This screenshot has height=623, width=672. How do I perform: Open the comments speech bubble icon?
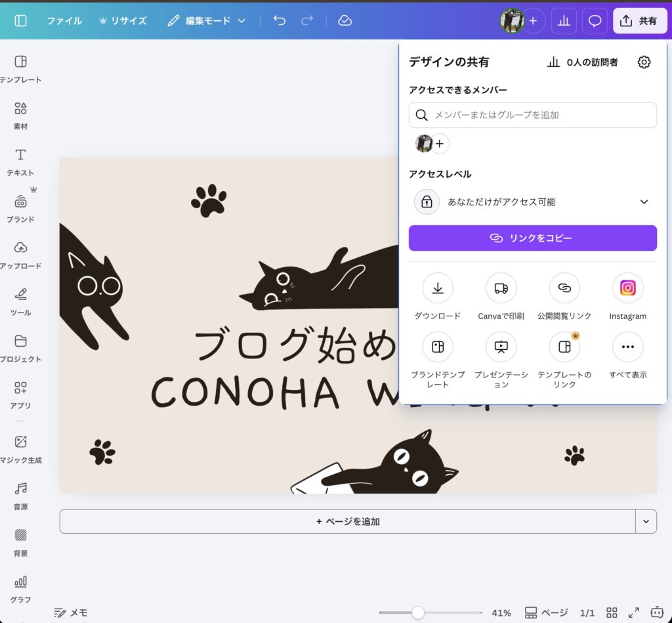[595, 21]
